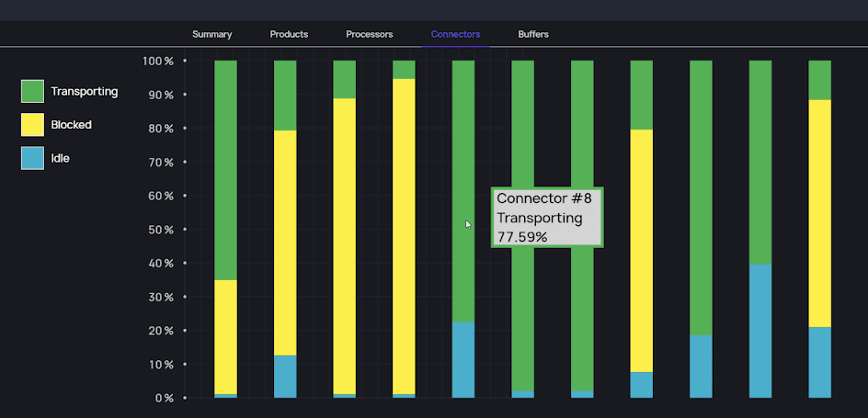This screenshot has height=418, width=868.
Task: Select yellow Blocked segment of second bar
Action: tap(285, 243)
